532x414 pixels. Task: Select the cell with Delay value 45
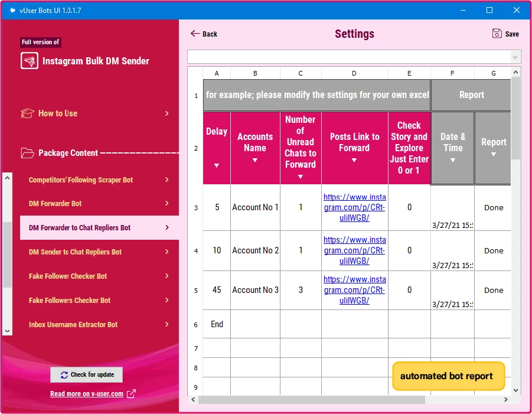coord(217,290)
